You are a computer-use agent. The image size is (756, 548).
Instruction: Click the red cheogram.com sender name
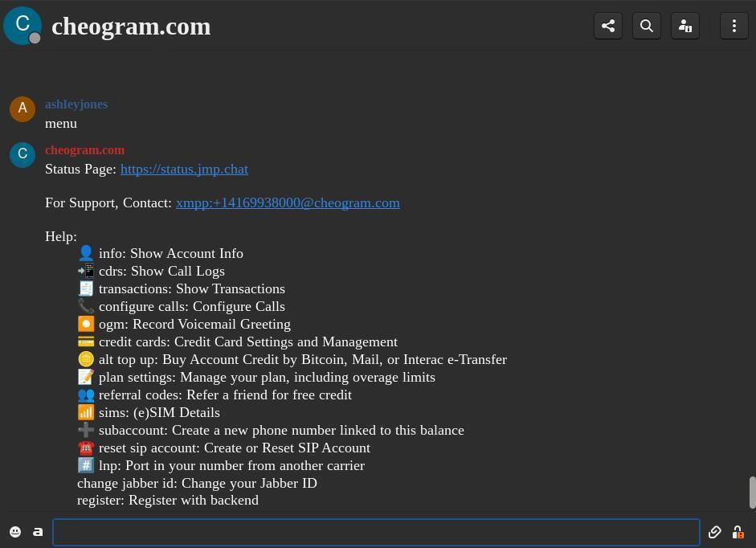coord(85,150)
